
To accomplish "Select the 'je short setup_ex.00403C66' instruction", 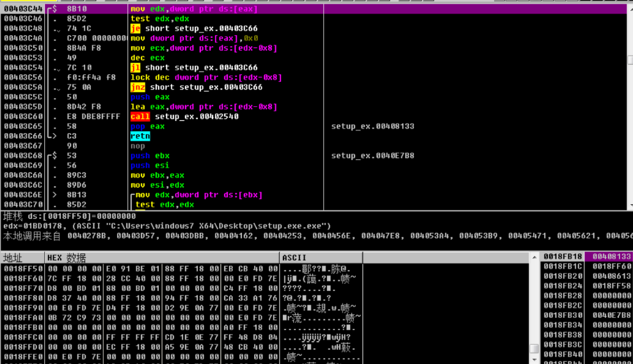I will [x=194, y=28].
